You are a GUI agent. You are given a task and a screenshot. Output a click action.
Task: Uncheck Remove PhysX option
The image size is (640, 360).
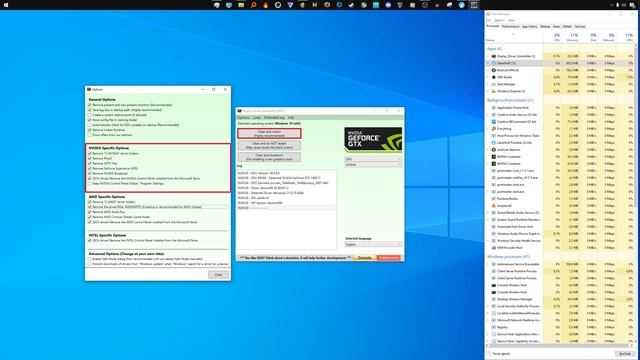coord(90,158)
